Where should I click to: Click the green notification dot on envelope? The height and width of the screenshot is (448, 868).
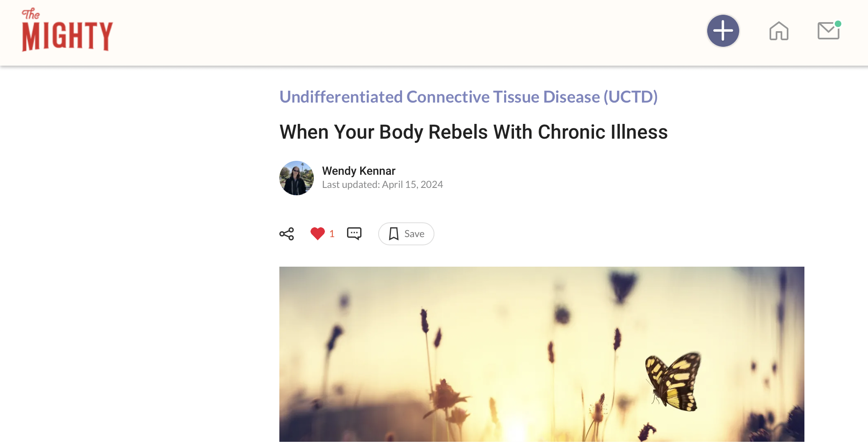click(x=838, y=24)
